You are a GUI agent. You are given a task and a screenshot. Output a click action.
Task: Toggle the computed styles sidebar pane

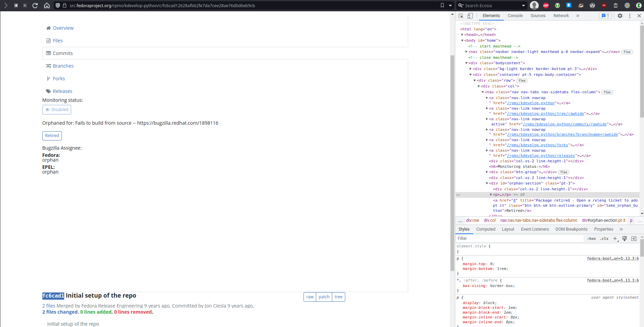coord(634,239)
